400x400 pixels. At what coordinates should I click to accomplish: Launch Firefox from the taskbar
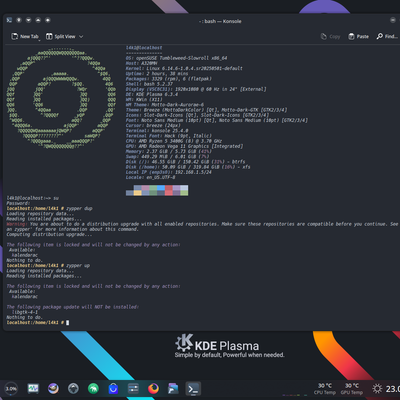click(153, 388)
